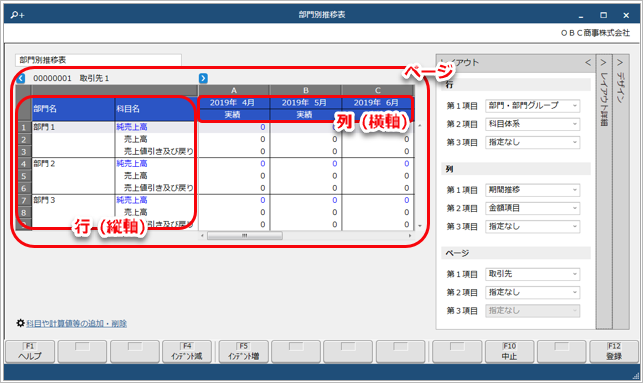Collapse the レイアウト panel with its chevron
This screenshot has height=383, width=643.
tap(588, 62)
